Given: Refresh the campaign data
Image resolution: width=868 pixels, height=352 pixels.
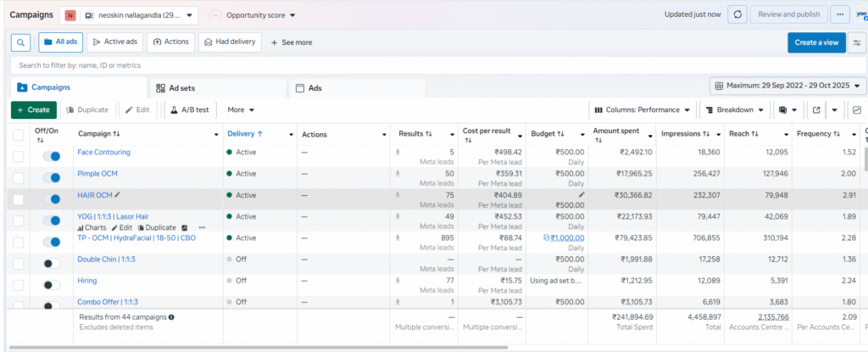Looking at the screenshot, I should 737,14.
